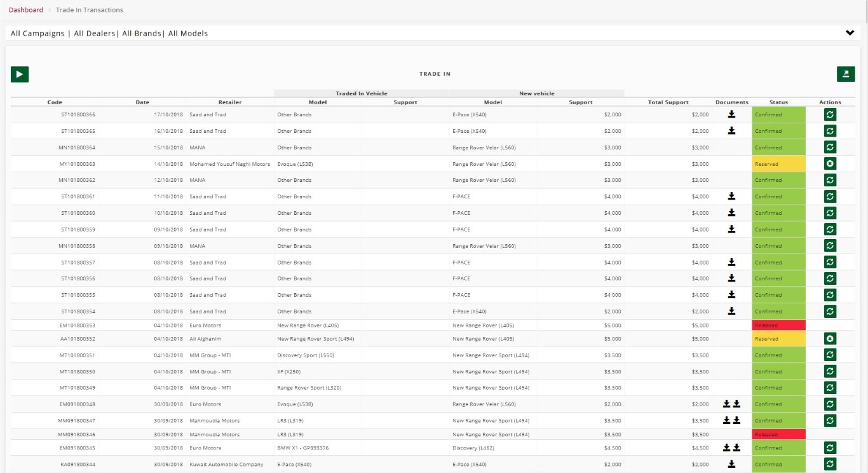Cancel reserved transaction MY101800363
The image size is (868, 473).
pos(830,164)
